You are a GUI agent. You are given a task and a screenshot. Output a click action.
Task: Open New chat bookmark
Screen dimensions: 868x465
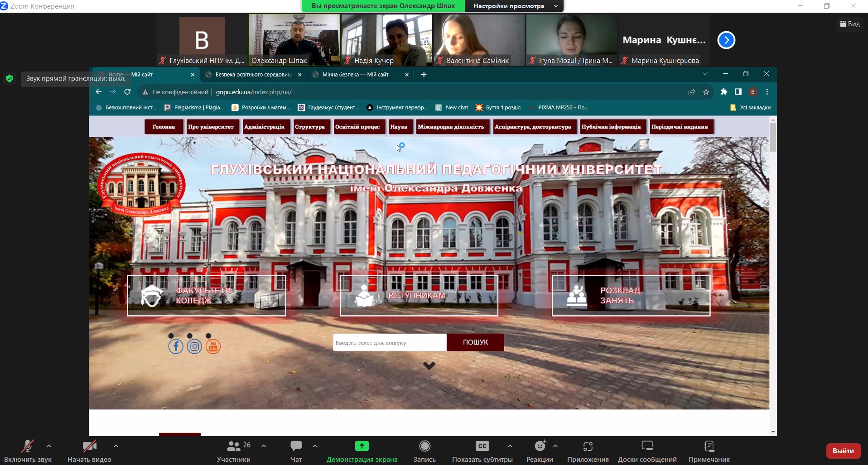pos(452,108)
